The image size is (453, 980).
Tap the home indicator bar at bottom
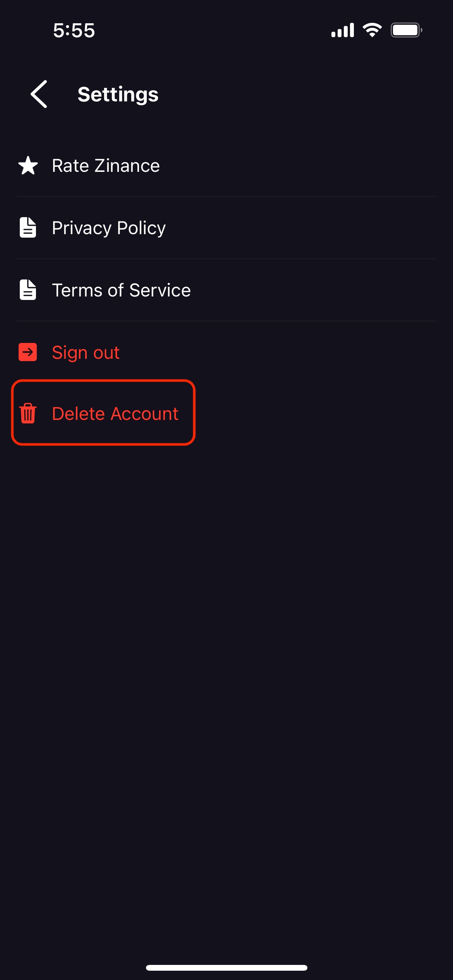pyautogui.click(x=226, y=968)
